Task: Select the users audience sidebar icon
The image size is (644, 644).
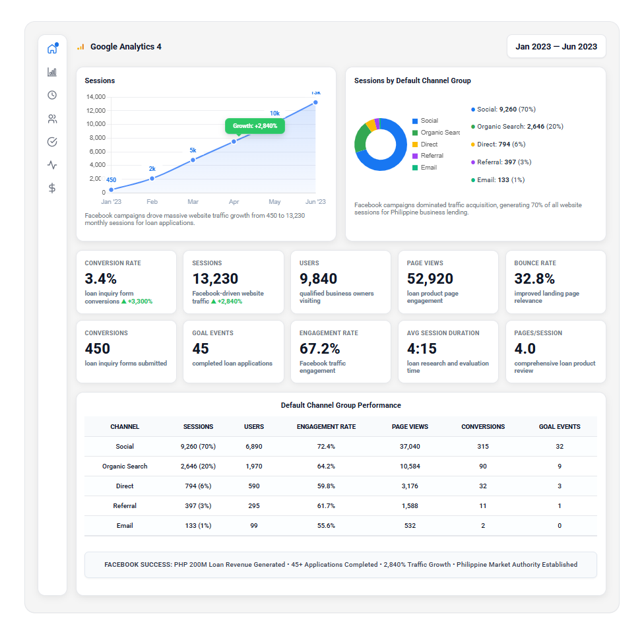Action: click(52, 119)
